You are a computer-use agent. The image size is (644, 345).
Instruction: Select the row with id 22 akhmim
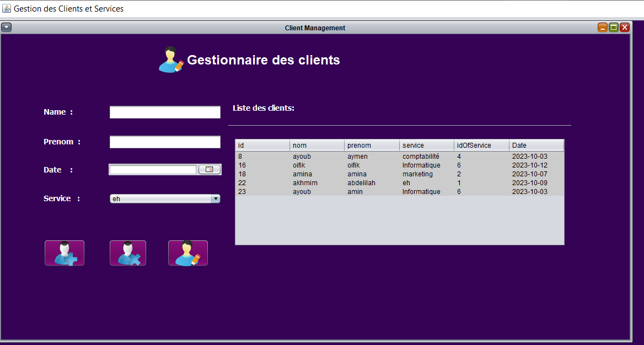click(x=400, y=183)
